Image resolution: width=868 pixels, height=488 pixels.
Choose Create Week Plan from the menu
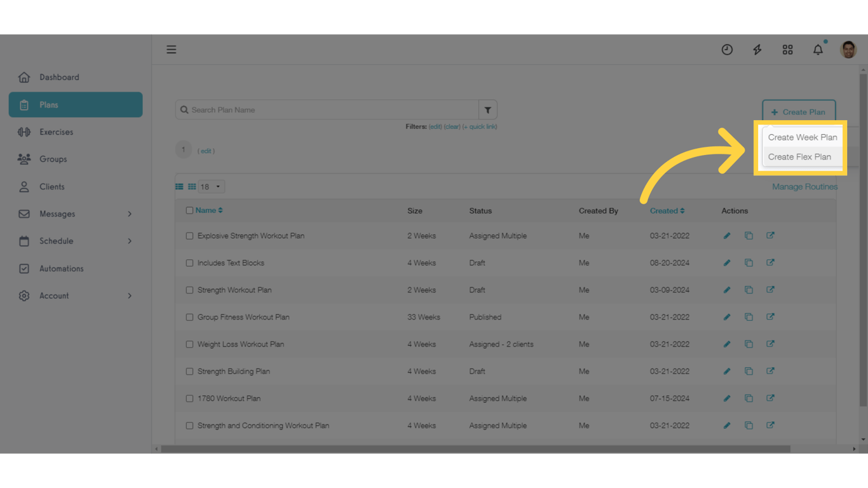[x=802, y=137]
